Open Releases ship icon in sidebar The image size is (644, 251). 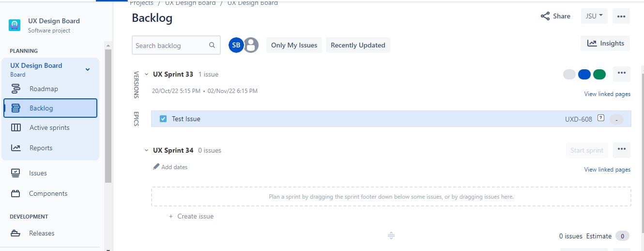(16, 233)
